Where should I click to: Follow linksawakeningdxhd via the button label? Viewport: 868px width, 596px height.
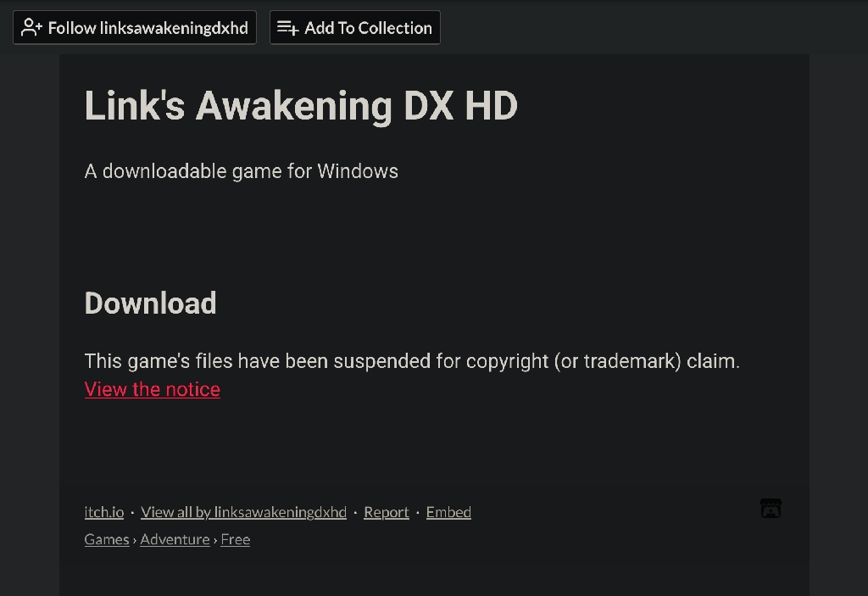pos(147,28)
